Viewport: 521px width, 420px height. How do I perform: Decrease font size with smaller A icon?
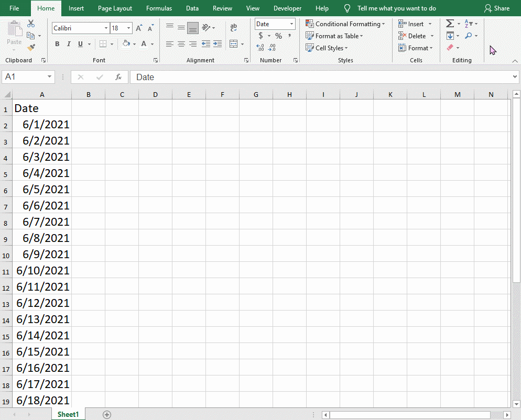(151, 28)
